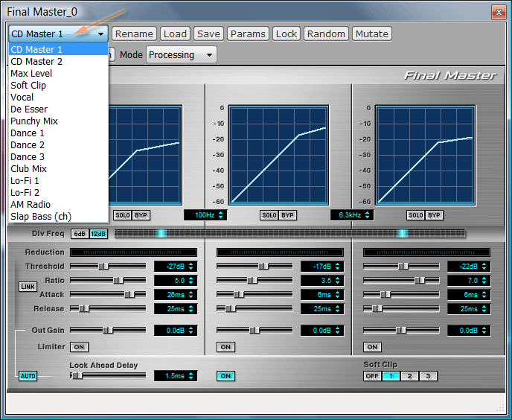Pick Lo-Fi 1 preset
512x420 pixels.
[x=59, y=181]
